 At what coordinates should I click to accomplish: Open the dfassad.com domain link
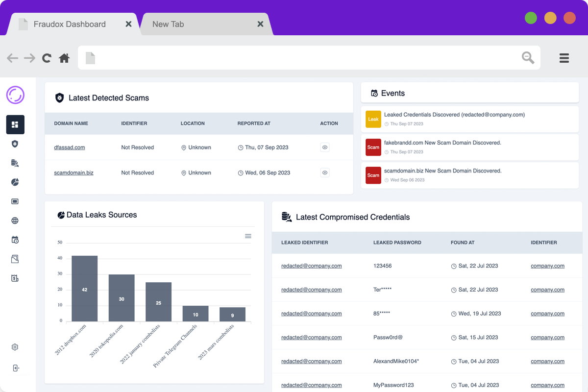tap(69, 147)
